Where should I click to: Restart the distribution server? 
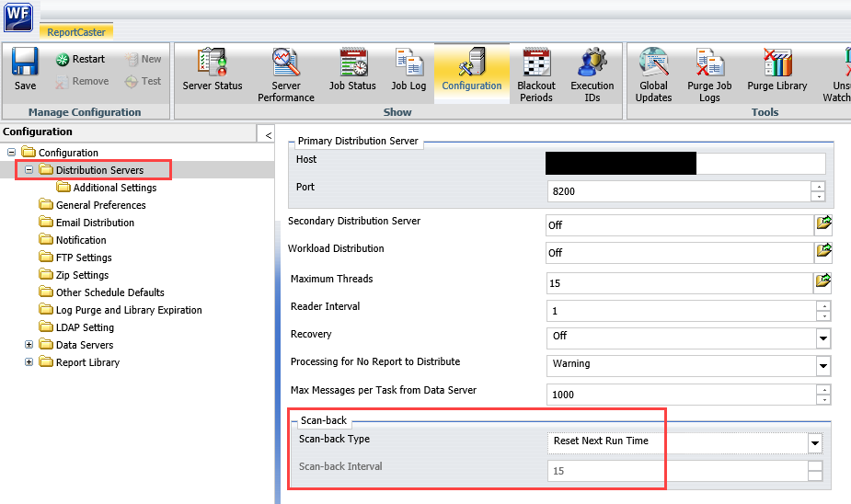point(80,59)
